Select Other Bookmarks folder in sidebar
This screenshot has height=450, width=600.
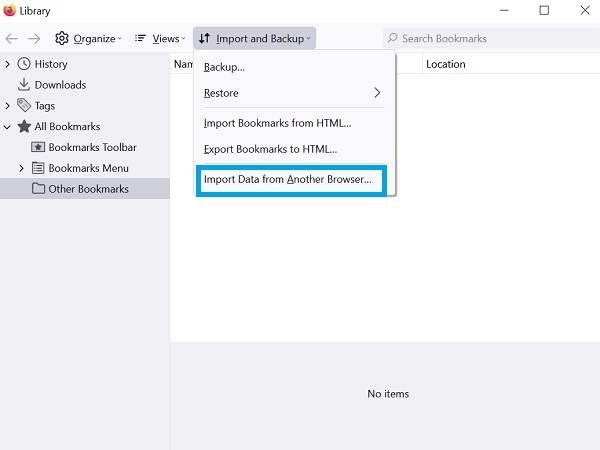click(88, 189)
